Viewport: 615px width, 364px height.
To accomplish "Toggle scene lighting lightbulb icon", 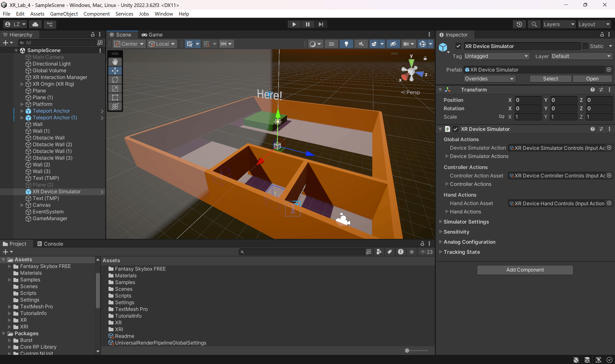I will [x=346, y=44].
